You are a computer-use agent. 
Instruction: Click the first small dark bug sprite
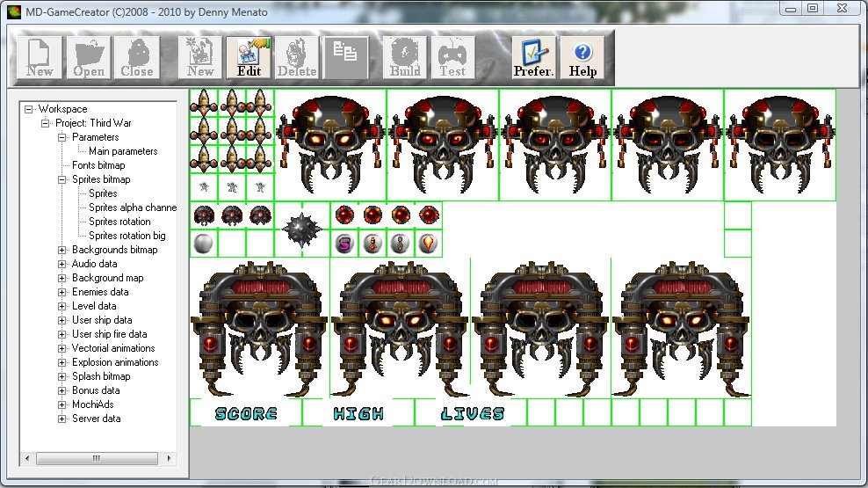click(x=204, y=215)
